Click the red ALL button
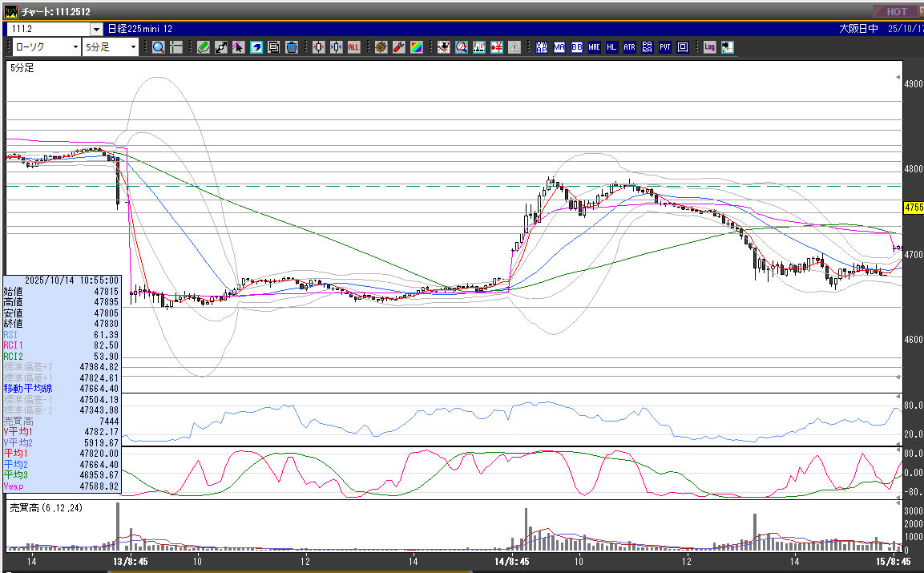Screen dimensions: 924x573 coord(353,47)
